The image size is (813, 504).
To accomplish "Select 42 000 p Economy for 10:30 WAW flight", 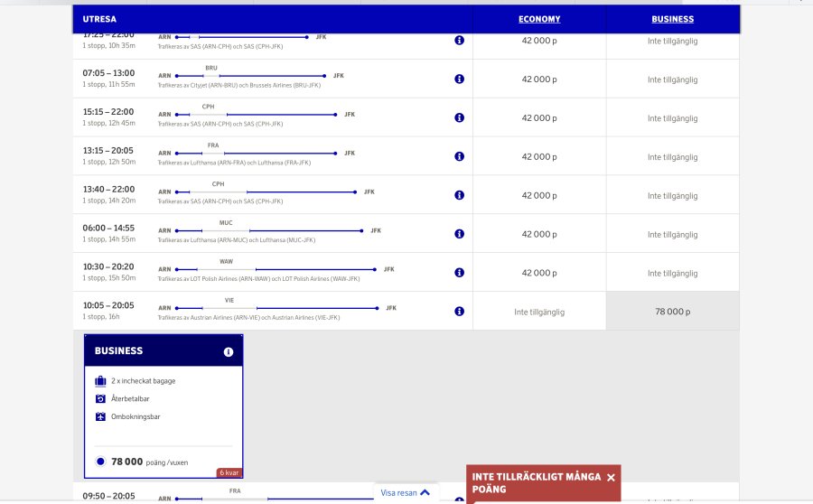I will click(x=539, y=273).
